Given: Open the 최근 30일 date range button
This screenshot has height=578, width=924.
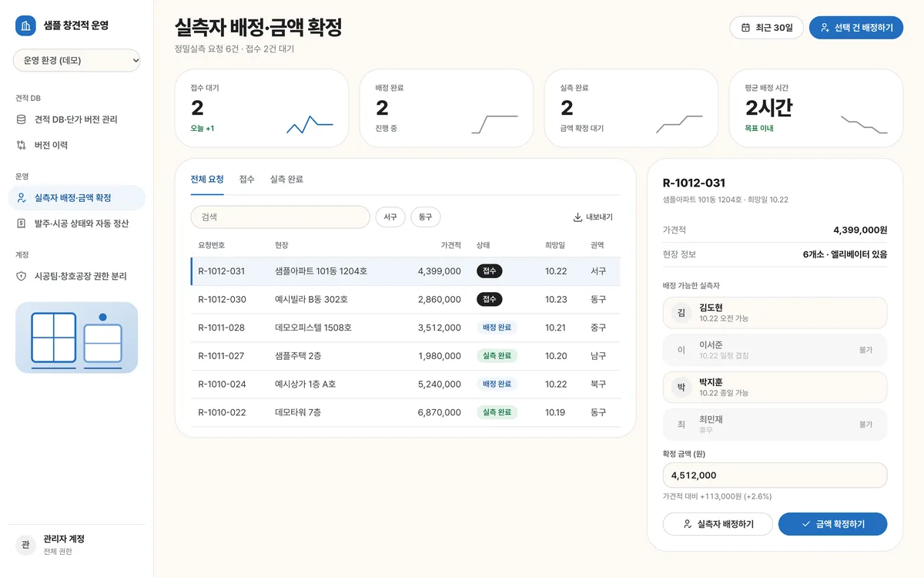Looking at the screenshot, I should (767, 28).
